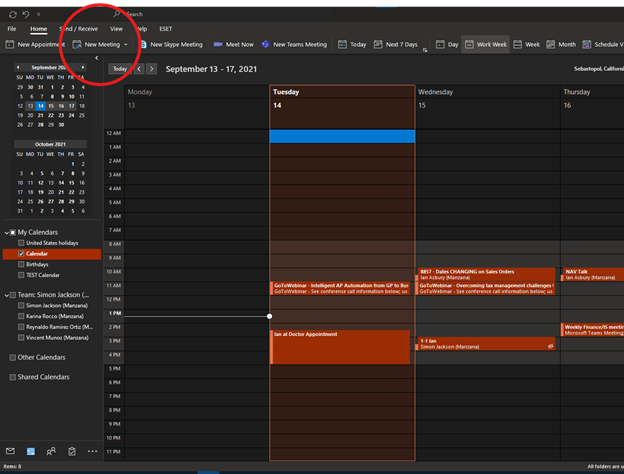Switch to Schedule View

[x=603, y=45]
